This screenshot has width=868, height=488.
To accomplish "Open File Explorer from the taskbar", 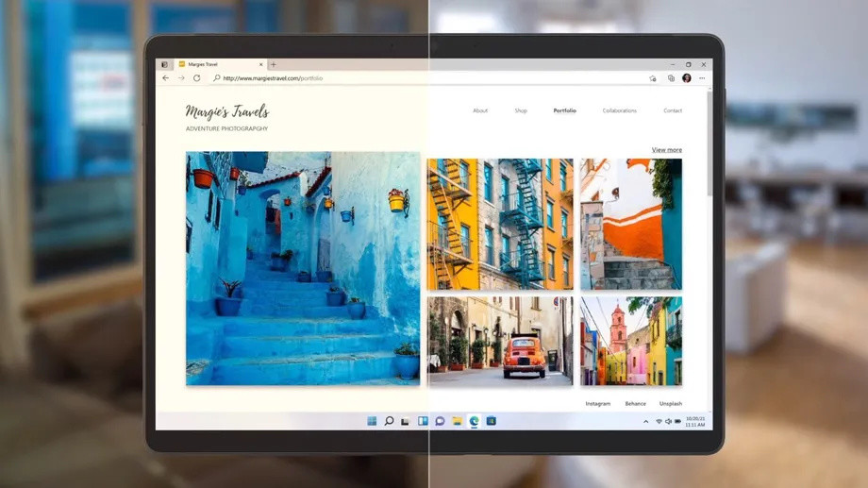I will tap(457, 421).
